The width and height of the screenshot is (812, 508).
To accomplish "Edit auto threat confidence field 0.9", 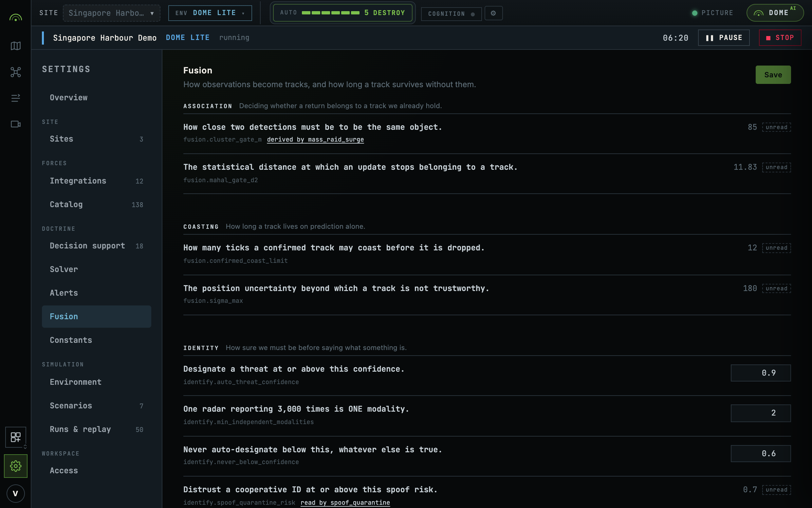I will (760, 373).
